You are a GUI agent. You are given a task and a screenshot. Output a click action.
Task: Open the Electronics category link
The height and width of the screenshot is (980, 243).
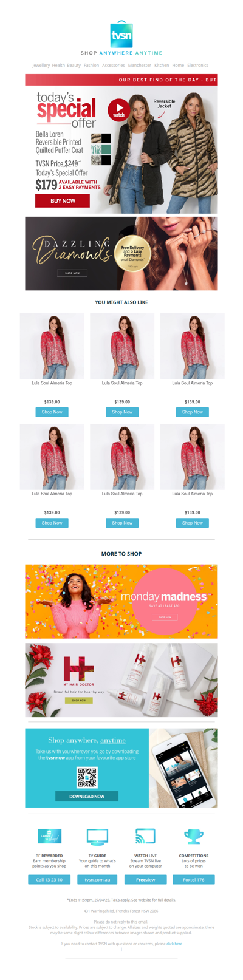(x=197, y=65)
